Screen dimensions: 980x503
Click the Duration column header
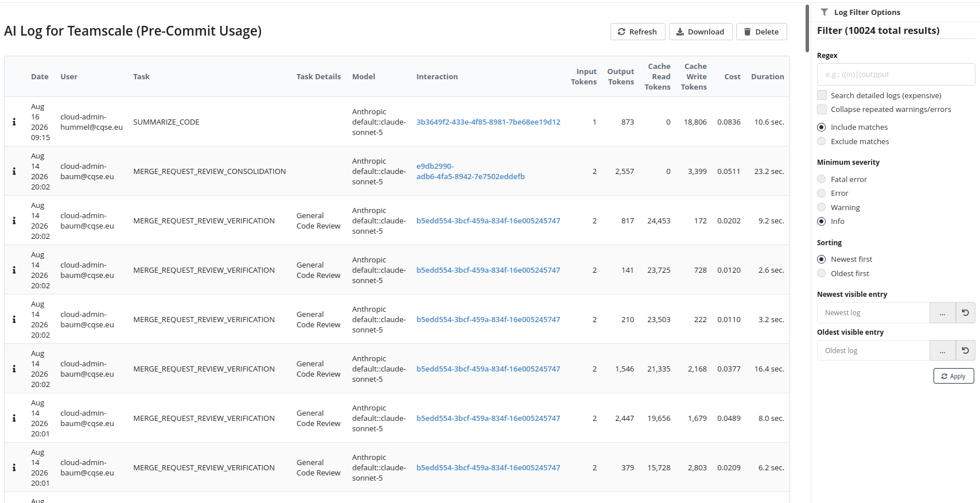click(x=768, y=76)
